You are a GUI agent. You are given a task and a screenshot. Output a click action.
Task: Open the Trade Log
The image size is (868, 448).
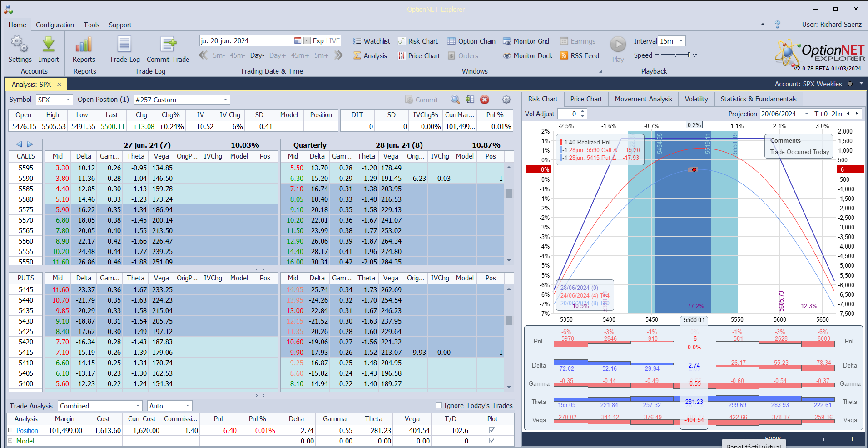point(124,50)
